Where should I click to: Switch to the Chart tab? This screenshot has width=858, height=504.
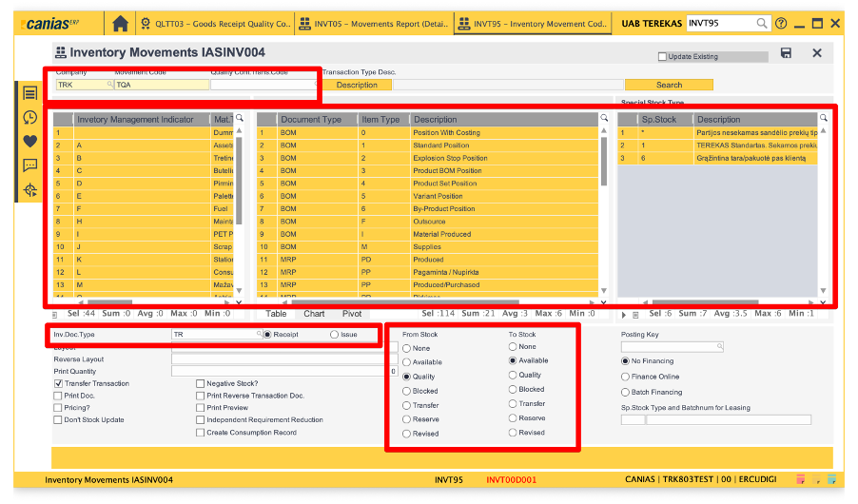314,314
